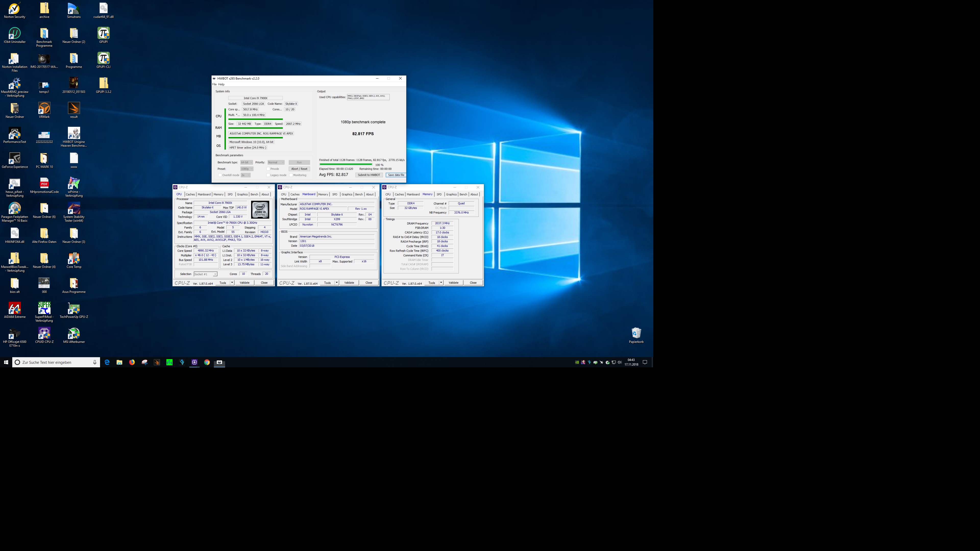Open the notification center icon

pyautogui.click(x=645, y=362)
